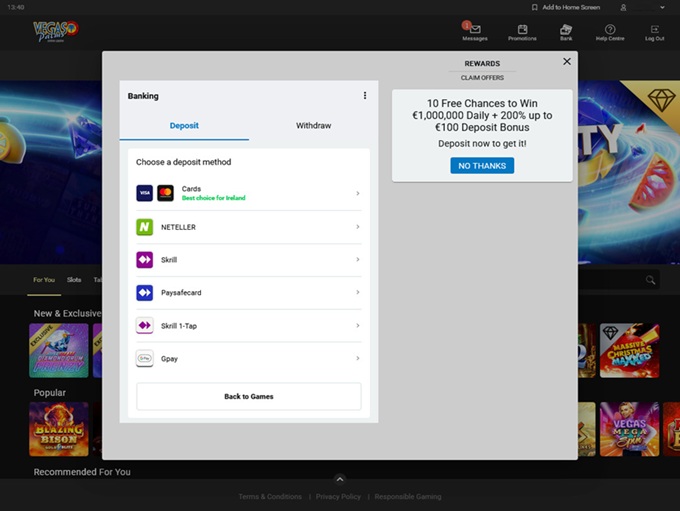The height and width of the screenshot is (511, 680).
Task: Open the Promotions icon in header
Action: click(x=522, y=30)
